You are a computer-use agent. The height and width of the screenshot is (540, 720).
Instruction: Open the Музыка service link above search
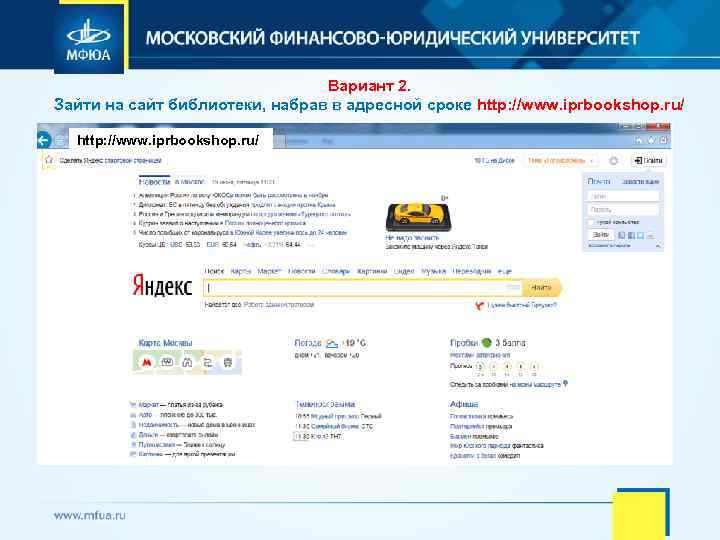(x=433, y=271)
